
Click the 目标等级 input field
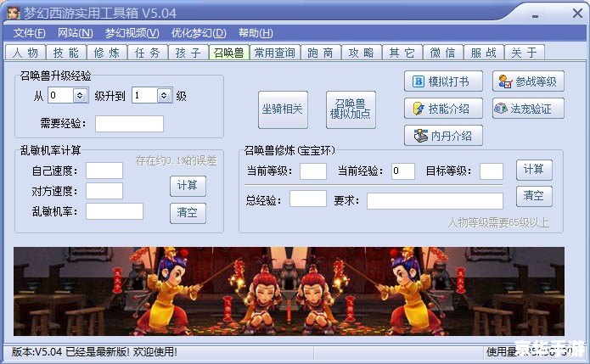click(x=492, y=171)
